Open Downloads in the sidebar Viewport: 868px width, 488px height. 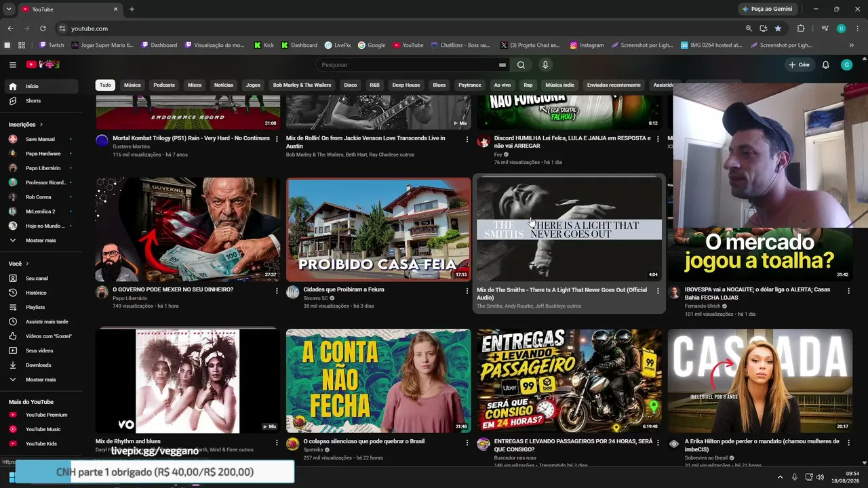pyautogui.click(x=41, y=365)
